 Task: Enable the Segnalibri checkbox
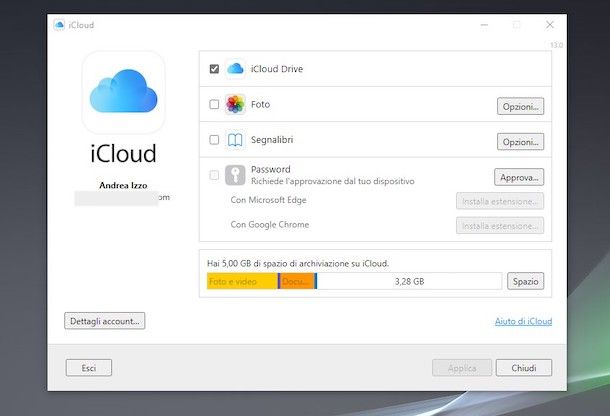[x=214, y=140]
